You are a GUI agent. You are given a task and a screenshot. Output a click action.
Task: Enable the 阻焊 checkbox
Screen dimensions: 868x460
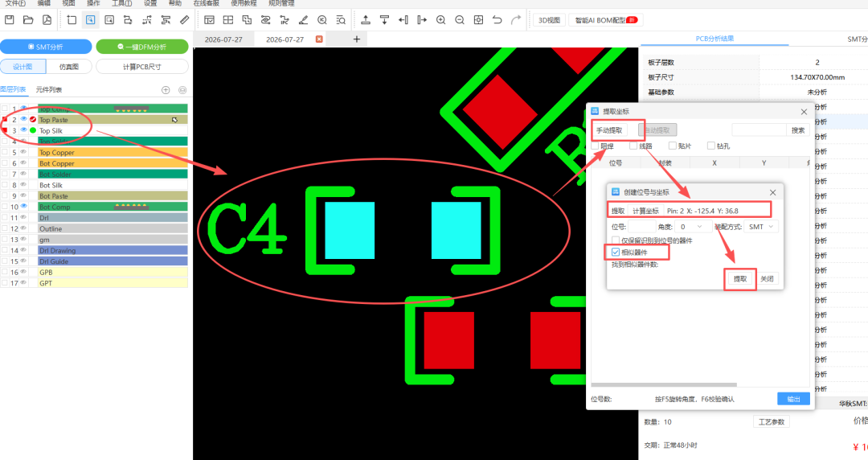595,146
